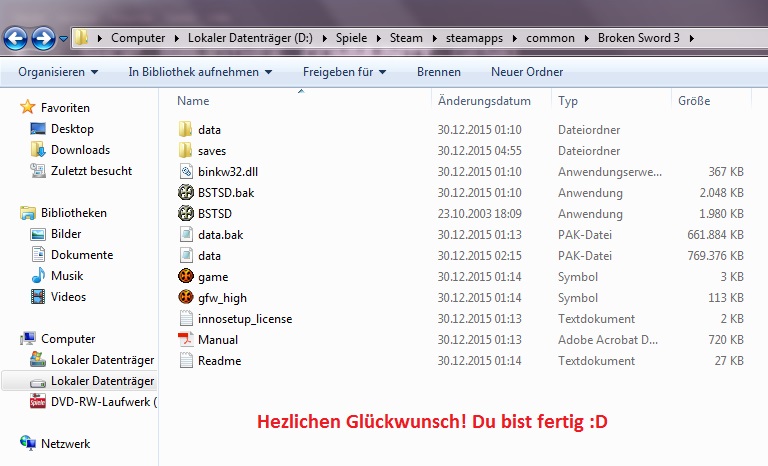The width and height of the screenshot is (768, 466).
Task: Click the file size '769.376 KB'
Action: point(715,256)
